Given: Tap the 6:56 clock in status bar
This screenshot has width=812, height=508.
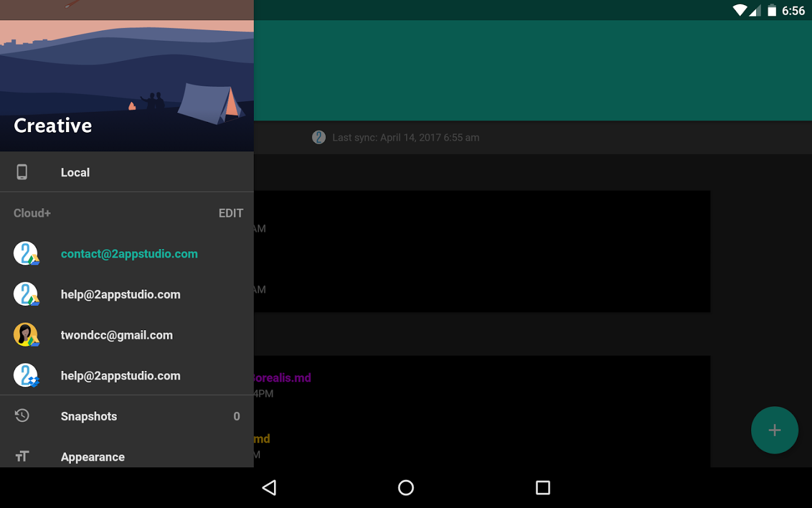Looking at the screenshot, I should pos(793,11).
